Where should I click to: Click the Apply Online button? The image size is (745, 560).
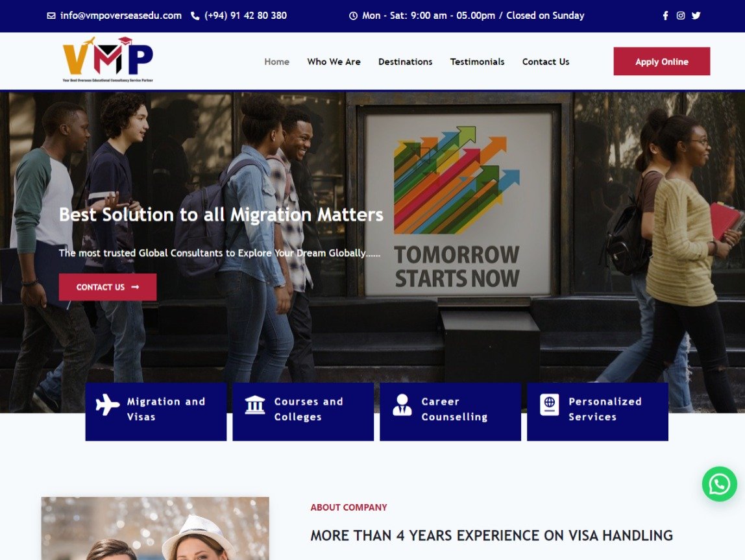[x=661, y=61]
